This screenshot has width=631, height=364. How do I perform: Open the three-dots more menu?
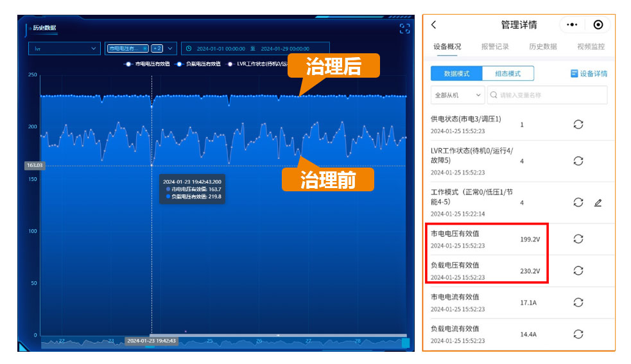point(572,25)
